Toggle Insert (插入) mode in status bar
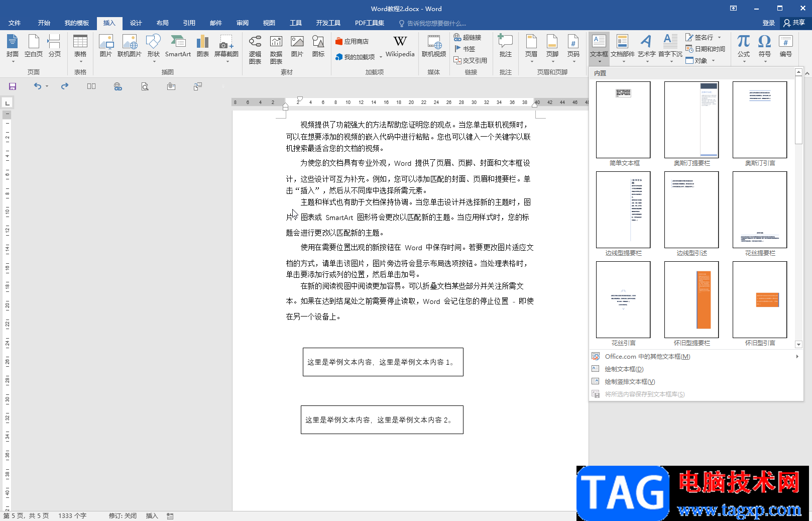The width and height of the screenshot is (812, 521). 152,516
